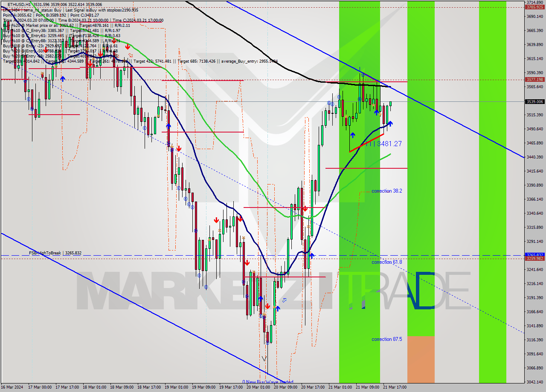Viewport: 546px width, 392px height.
Task: Click the orange block under the green zone
Action: [x=421, y=360]
